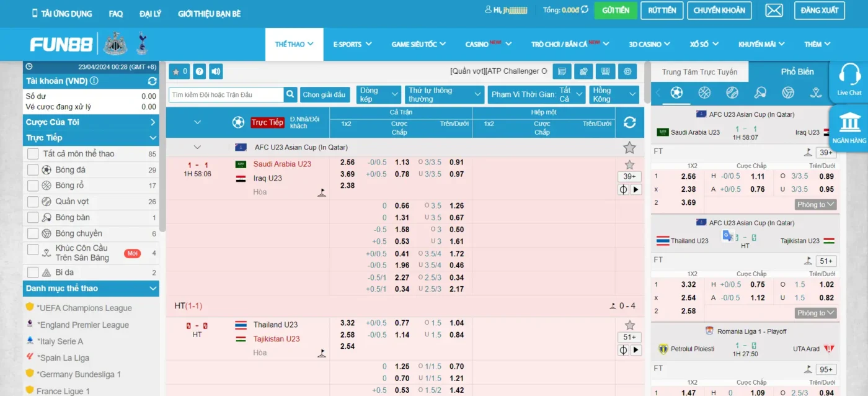Open the results board icon in toolbar
Viewport: 868px width, 396px height.
click(x=605, y=71)
